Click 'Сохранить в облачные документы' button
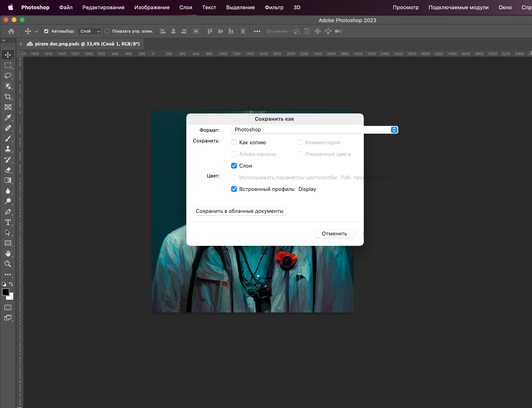The width and height of the screenshot is (532, 408). [x=239, y=211]
